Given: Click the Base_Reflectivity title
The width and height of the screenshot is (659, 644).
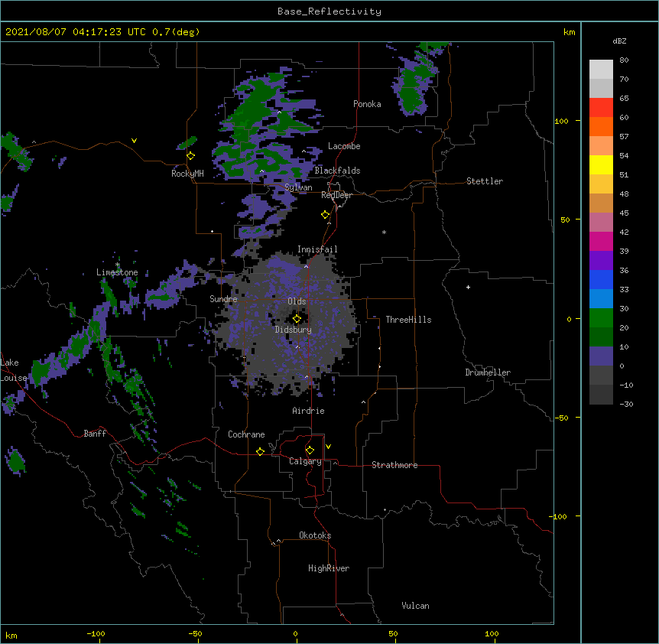Looking at the screenshot, I should pos(329,11).
